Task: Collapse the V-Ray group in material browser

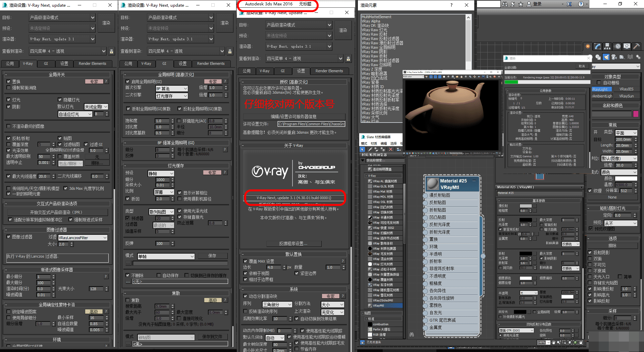Action: [x=366, y=176]
